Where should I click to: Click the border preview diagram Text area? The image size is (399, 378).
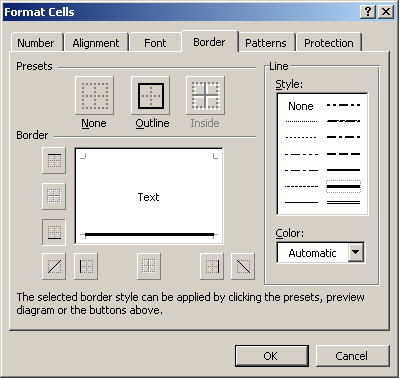tap(149, 196)
